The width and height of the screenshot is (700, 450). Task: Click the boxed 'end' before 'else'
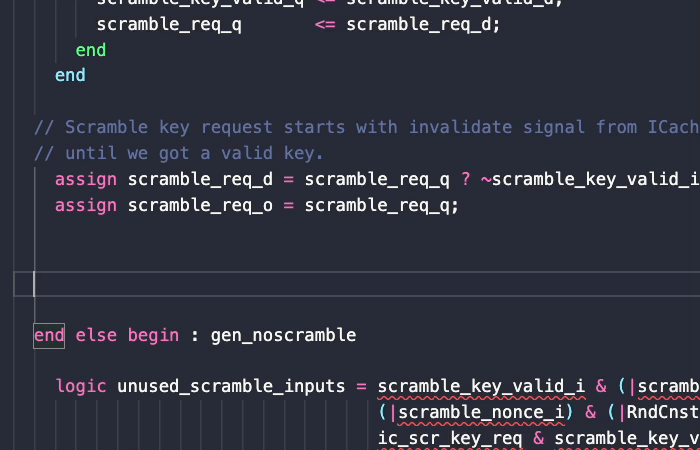[49, 335]
